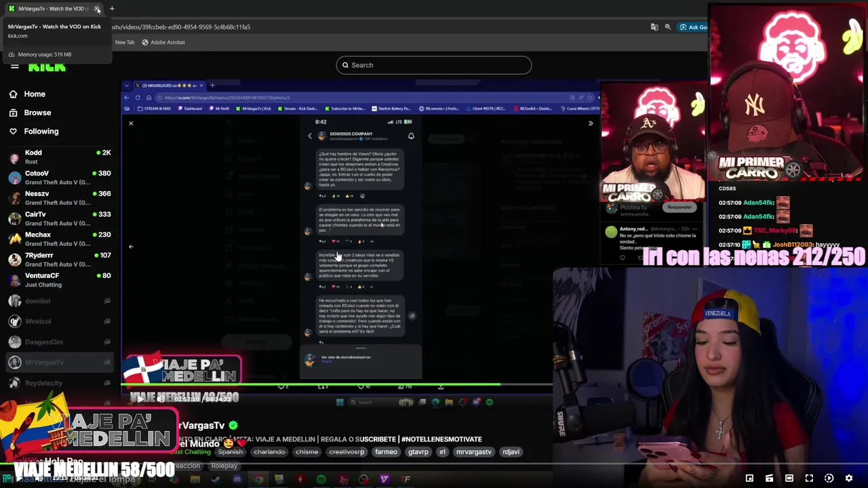868x488 pixels.
Task: Open offline domilol channel
Action: click(x=61, y=301)
